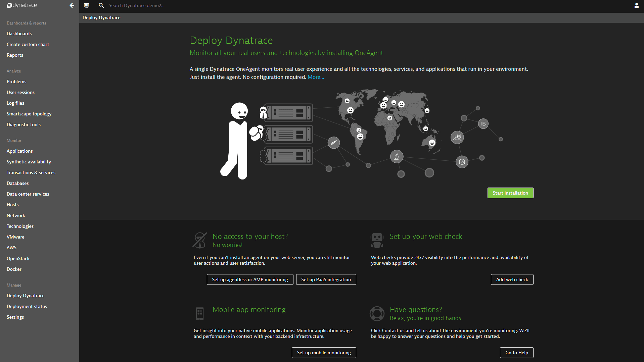Click the web check robot icon
This screenshot has width=644, height=362.
pyautogui.click(x=377, y=240)
